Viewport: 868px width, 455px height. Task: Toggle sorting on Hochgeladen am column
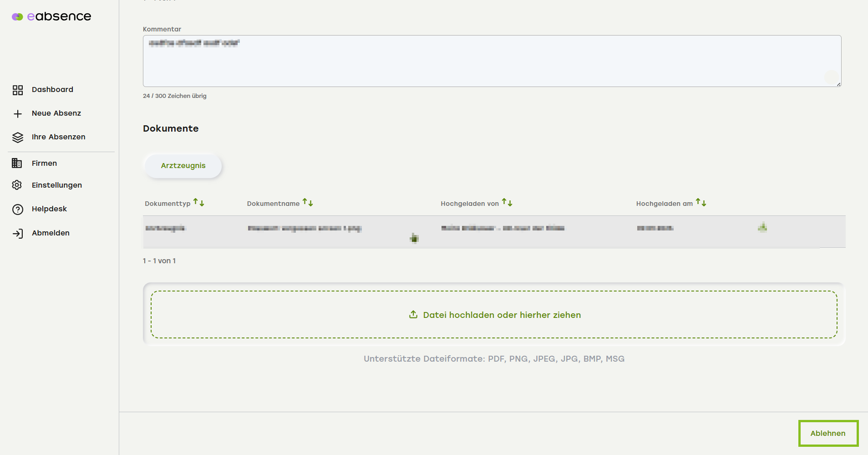(701, 203)
